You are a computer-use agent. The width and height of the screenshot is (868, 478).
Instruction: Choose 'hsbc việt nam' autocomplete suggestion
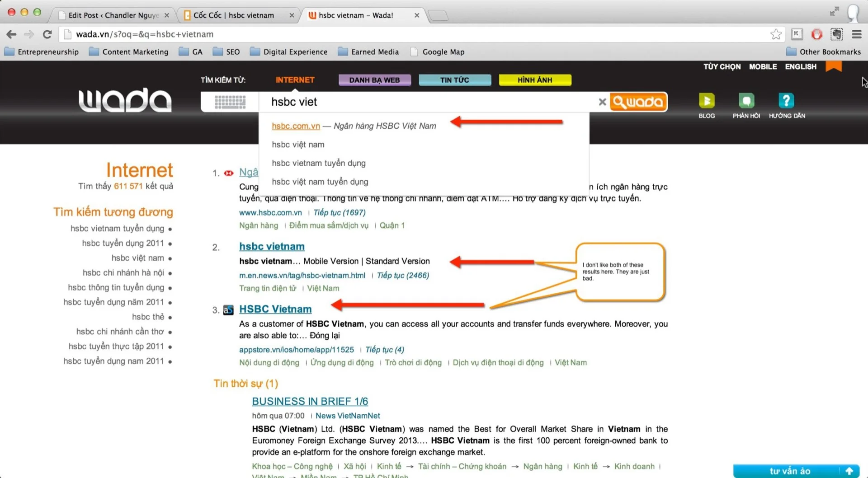point(298,145)
